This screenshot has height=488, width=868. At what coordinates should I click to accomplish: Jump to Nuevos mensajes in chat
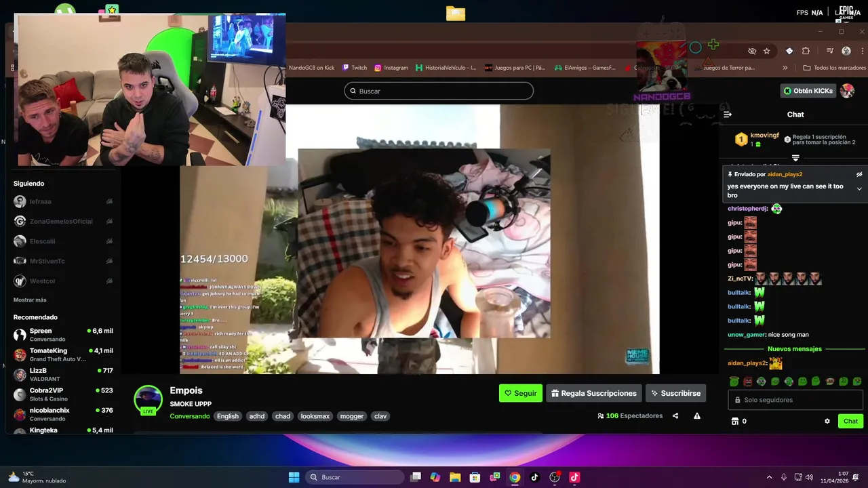tap(794, 349)
